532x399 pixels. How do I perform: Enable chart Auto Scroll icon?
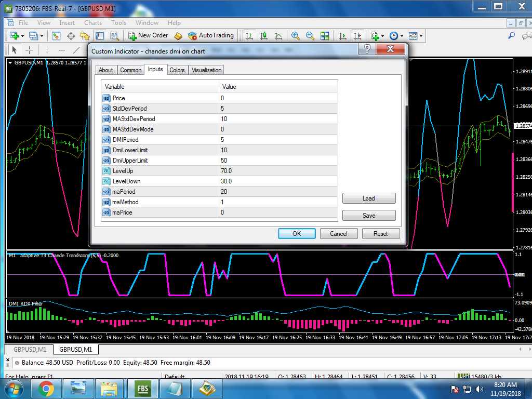tap(343, 36)
